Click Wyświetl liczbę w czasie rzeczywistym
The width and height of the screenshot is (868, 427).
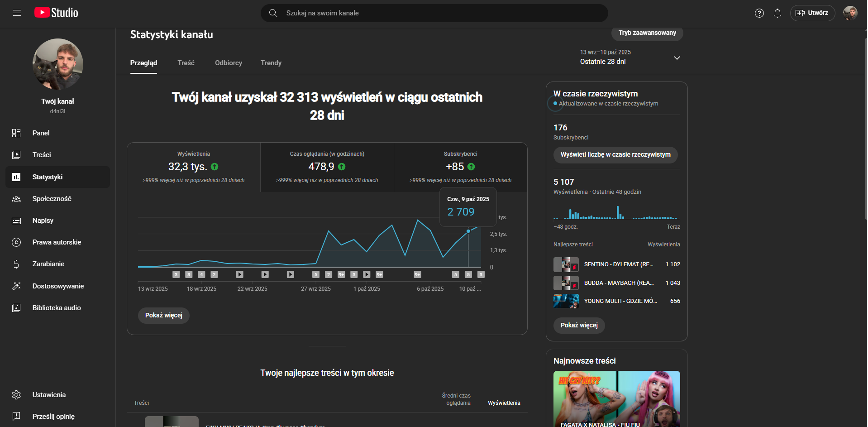coord(615,155)
